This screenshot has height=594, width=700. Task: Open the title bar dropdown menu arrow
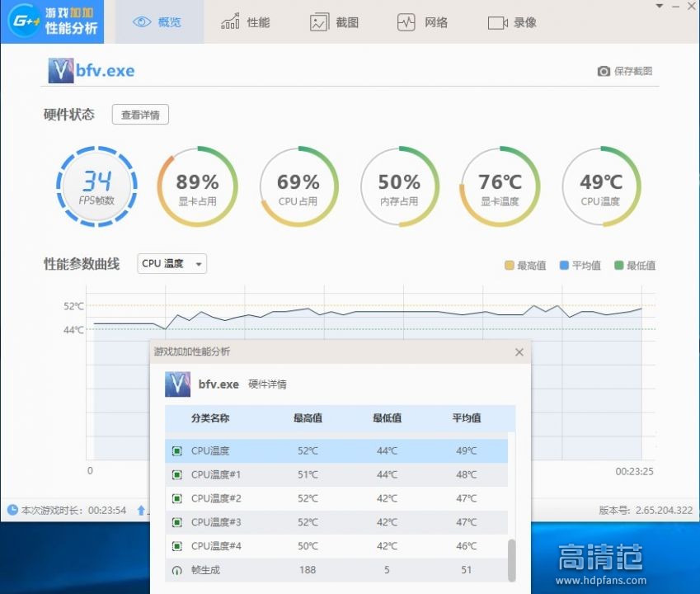pyautogui.click(x=660, y=7)
